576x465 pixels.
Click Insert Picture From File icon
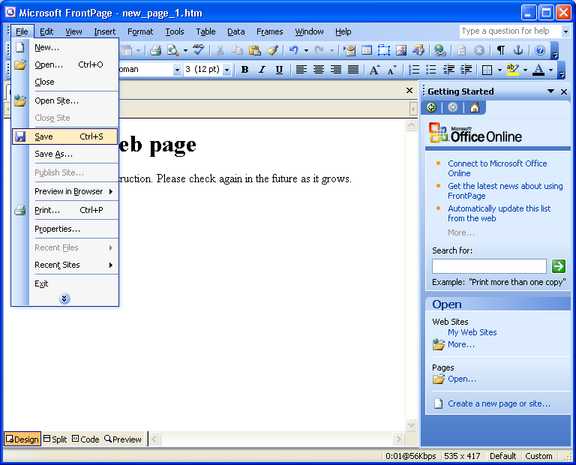401,50
